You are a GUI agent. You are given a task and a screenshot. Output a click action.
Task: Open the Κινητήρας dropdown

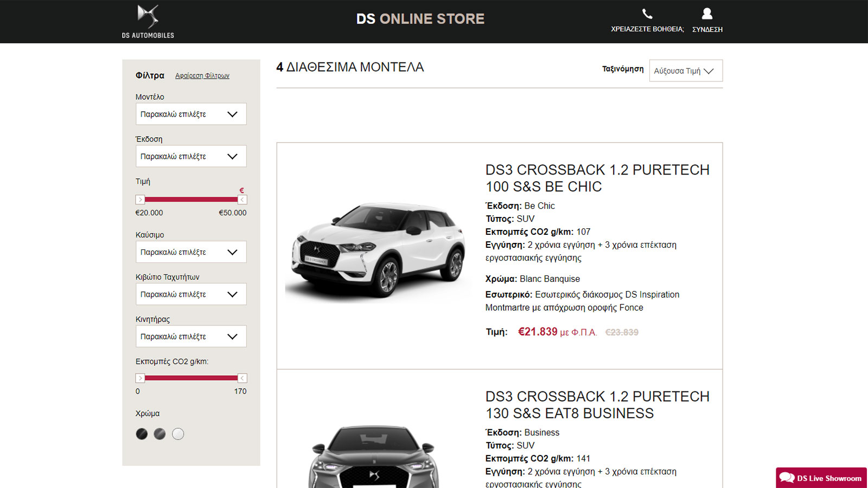point(191,336)
